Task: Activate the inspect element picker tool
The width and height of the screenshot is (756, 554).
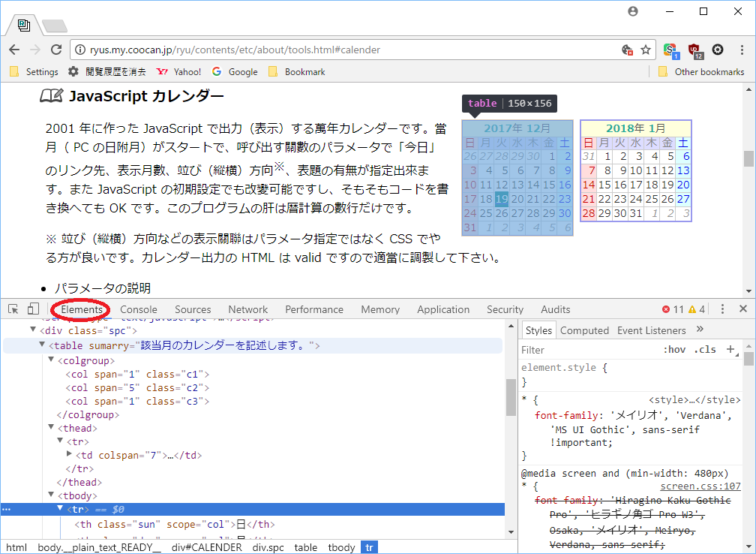Action: point(13,309)
